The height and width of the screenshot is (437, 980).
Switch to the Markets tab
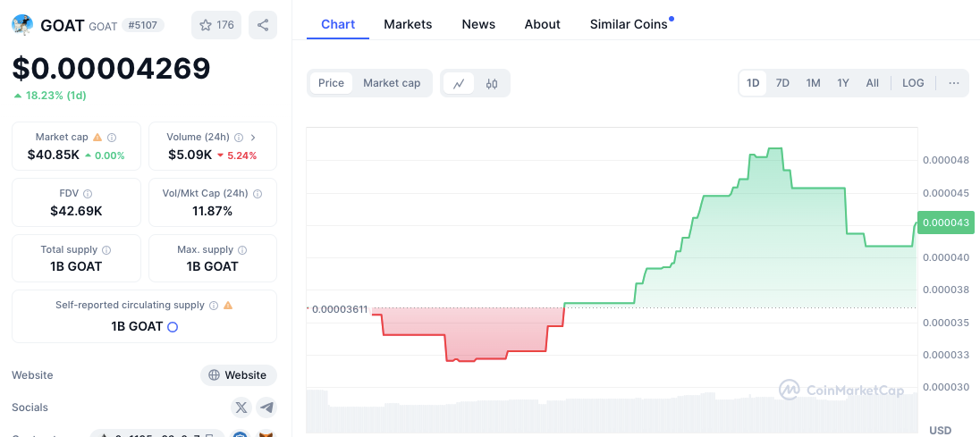[408, 24]
